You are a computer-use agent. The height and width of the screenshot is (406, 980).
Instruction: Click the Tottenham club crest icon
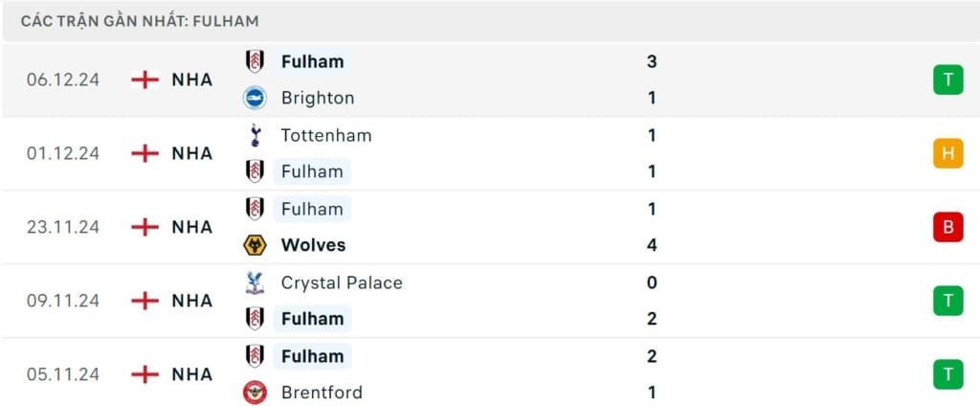coord(254,135)
